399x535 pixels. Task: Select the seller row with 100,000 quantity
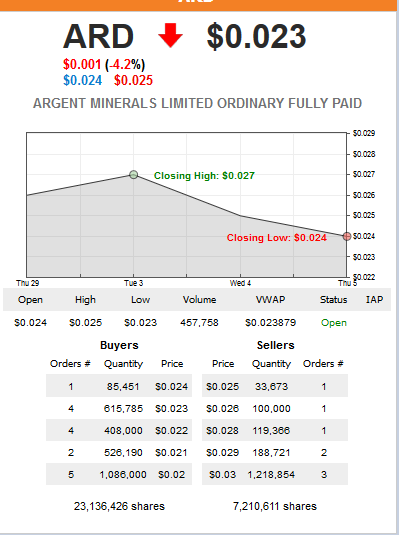point(275,408)
